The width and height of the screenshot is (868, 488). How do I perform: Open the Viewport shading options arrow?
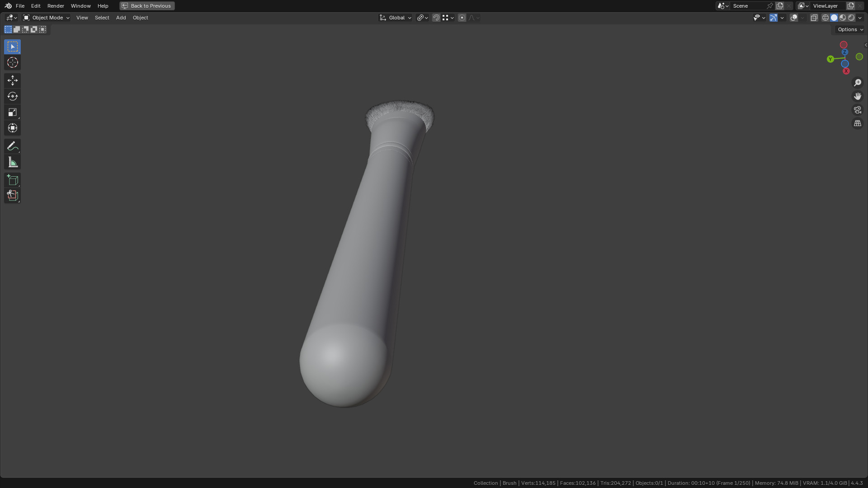click(860, 18)
